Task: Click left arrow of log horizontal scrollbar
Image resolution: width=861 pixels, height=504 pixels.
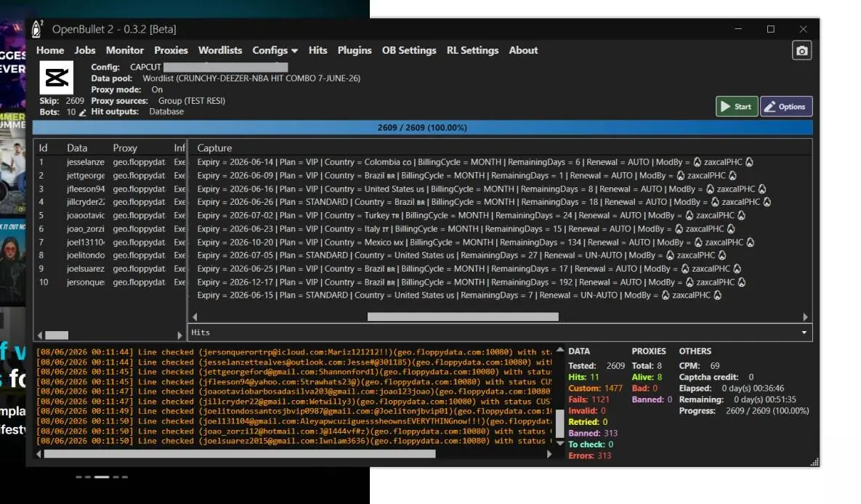Action: coord(39,454)
